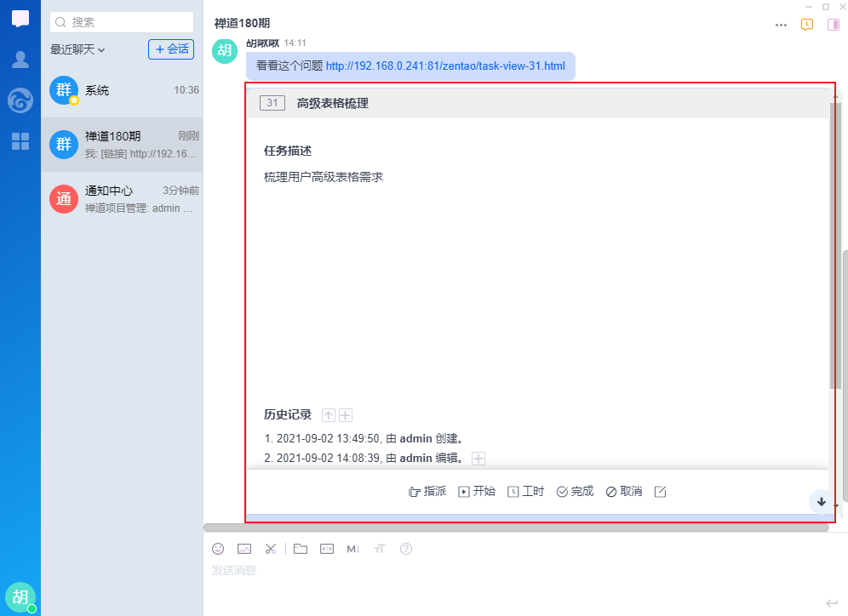Click the 禅道180期 chat title

tap(242, 23)
